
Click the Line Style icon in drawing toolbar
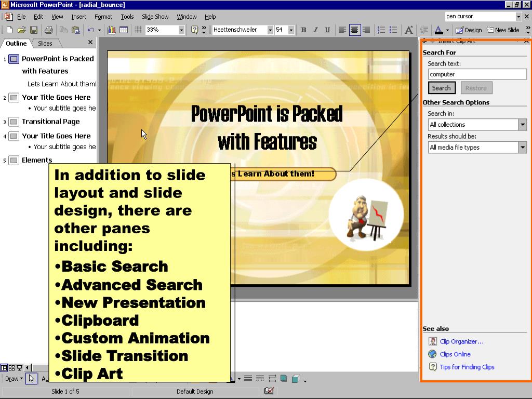[x=248, y=378]
